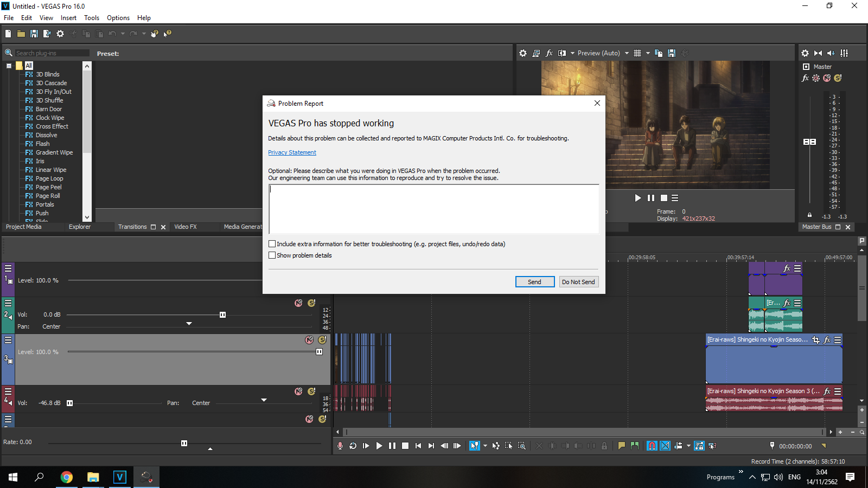Click the Open folder icon in toolbar

[x=21, y=34]
